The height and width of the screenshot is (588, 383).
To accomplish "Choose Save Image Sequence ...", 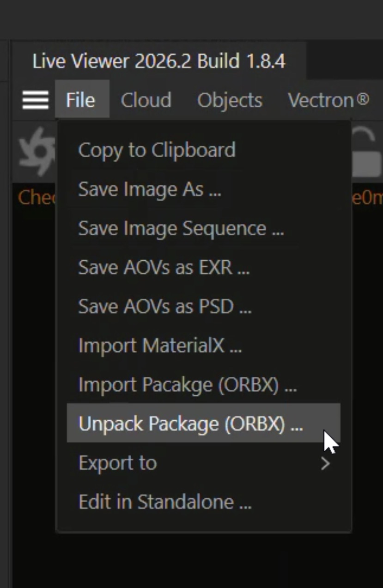I will (181, 228).
